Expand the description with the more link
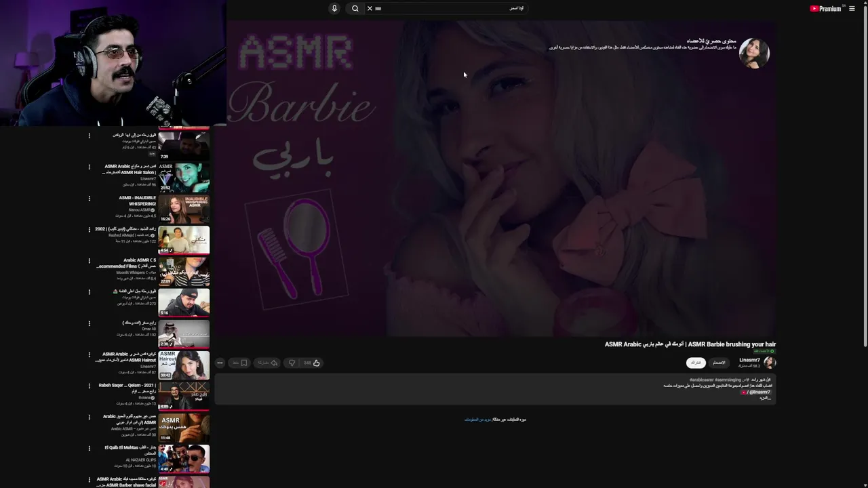 [x=765, y=398]
